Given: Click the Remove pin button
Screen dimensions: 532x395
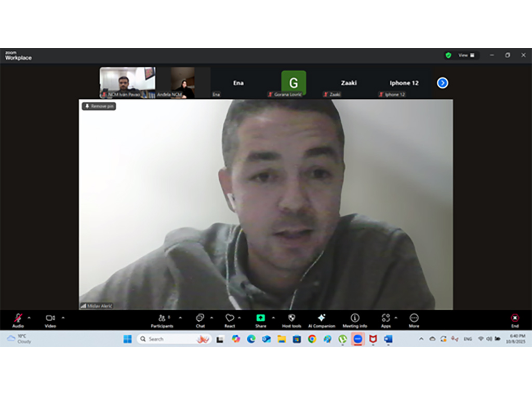Looking at the screenshot, I should 99,106.
